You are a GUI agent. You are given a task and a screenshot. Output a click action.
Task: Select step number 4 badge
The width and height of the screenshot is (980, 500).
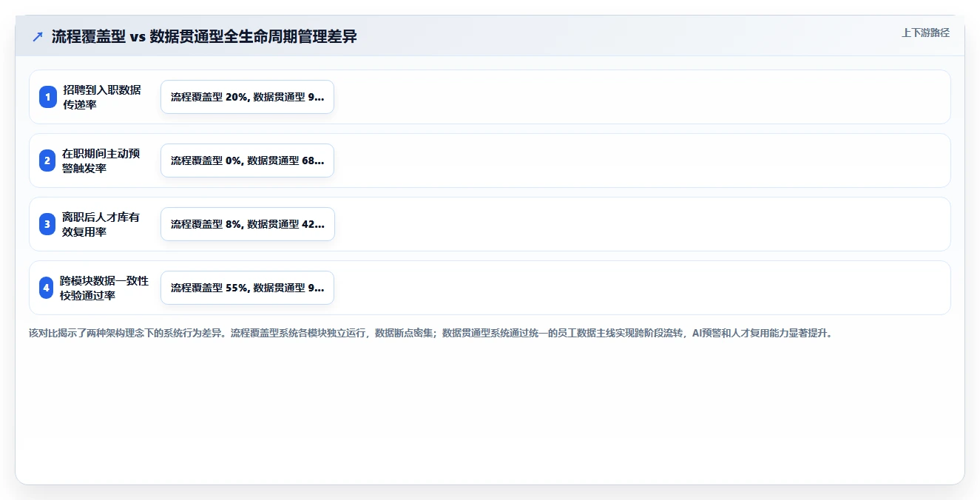47,288
